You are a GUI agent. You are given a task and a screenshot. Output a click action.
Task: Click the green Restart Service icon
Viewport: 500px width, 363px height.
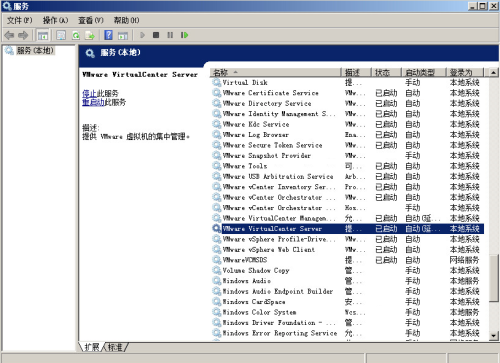pos(184,35)
